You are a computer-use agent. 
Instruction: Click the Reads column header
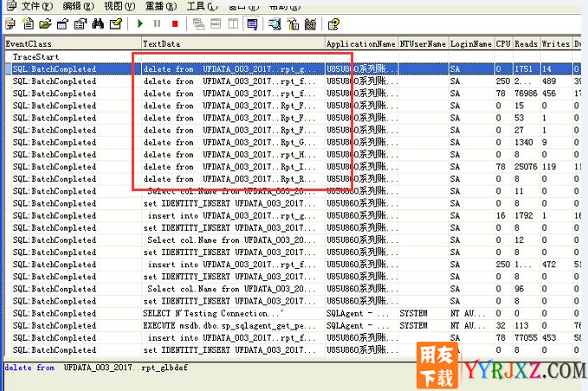(527, 44)
